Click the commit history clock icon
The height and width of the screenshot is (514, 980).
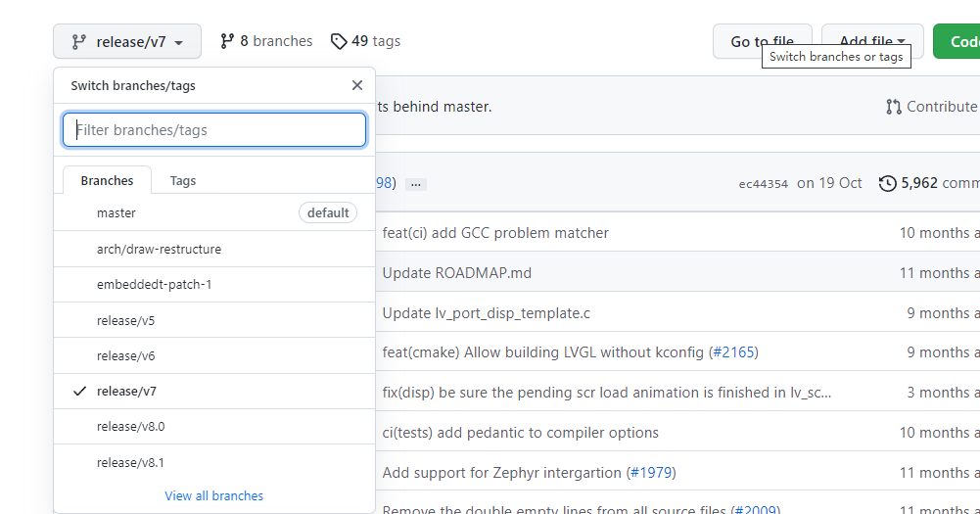tap(887, 183)
